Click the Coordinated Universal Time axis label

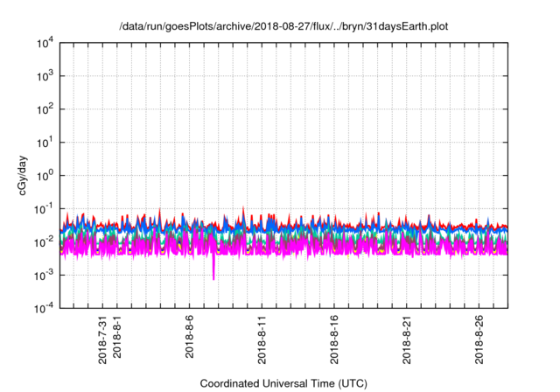click(x=283, y=383)
